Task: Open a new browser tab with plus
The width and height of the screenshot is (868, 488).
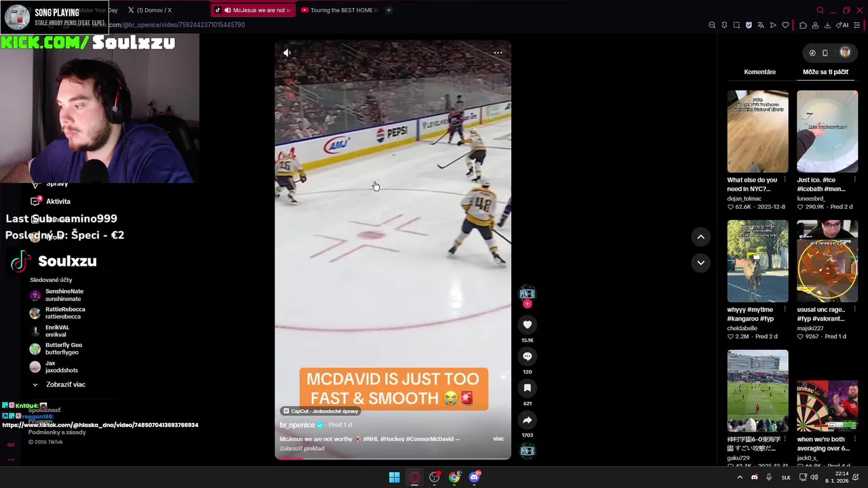Action: 389,10
